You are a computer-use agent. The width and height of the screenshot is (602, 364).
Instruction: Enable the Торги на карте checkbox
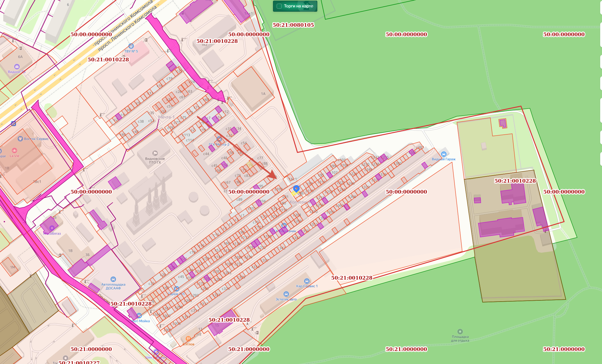pos(279,6)
